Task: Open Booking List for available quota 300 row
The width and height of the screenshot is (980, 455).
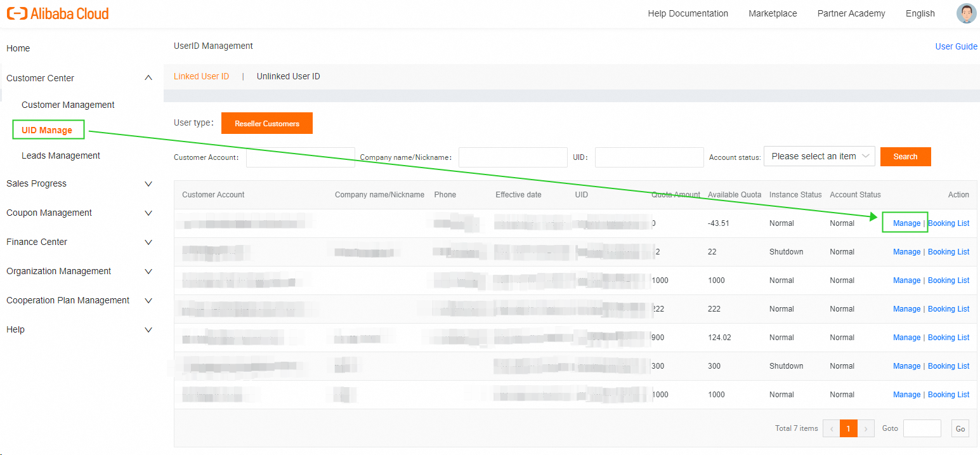Action: (948, 366)
